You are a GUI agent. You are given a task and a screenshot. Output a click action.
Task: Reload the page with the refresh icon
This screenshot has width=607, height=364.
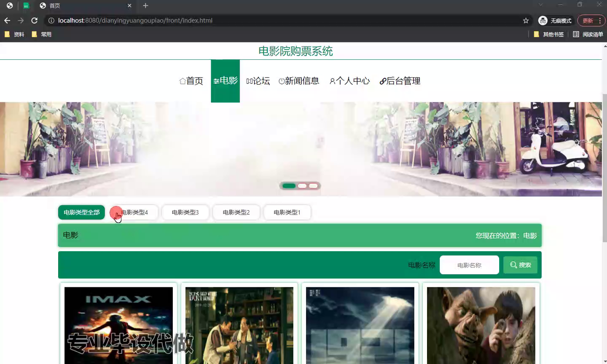coord(35,20)
